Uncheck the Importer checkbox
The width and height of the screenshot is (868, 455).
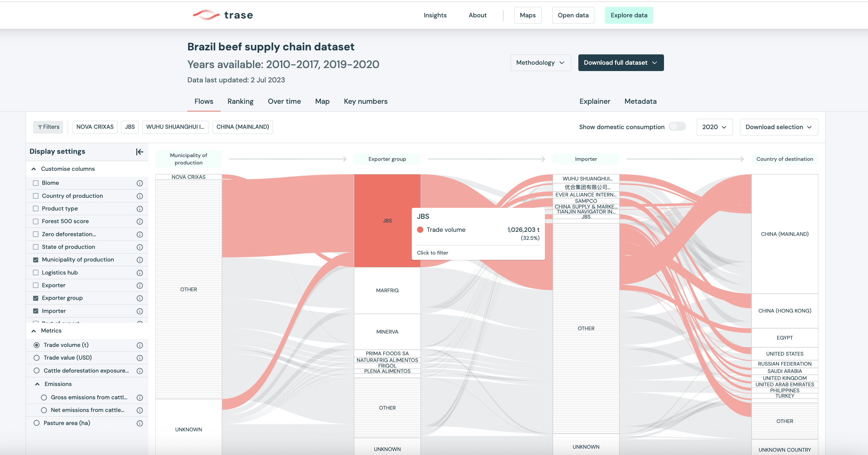click(36, 311)
